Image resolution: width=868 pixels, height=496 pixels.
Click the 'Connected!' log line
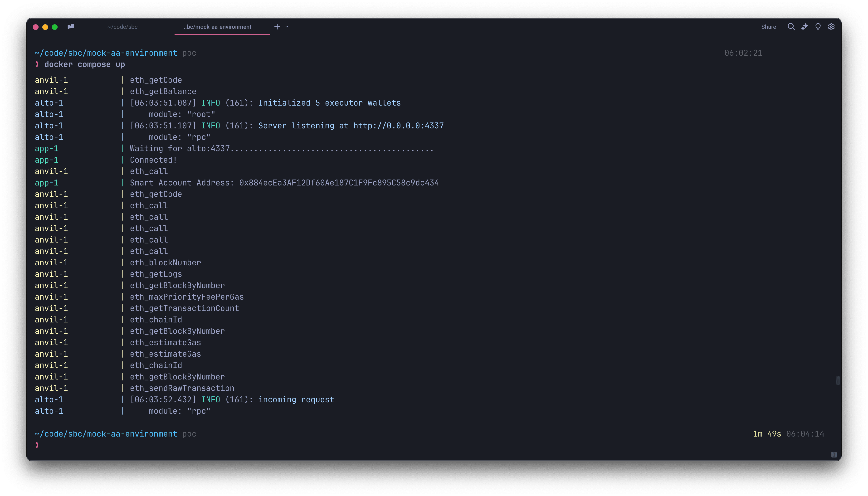pyautogui.click(x=153, y=160)
